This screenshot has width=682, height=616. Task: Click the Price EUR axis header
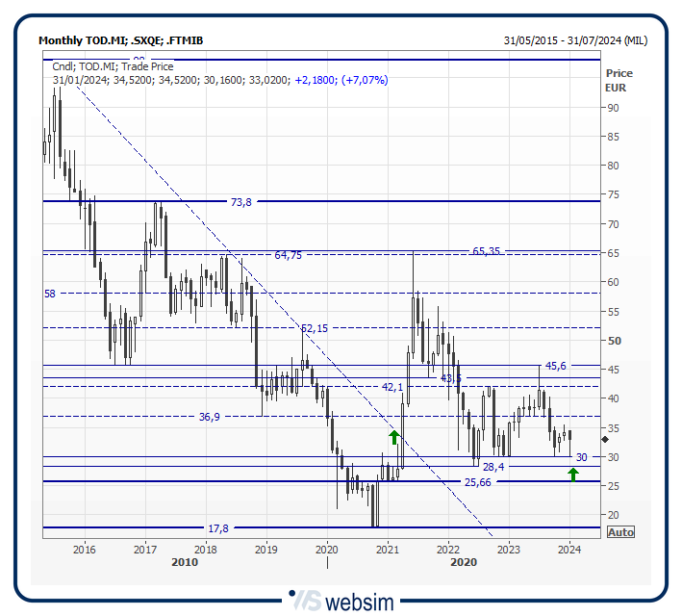619,80
